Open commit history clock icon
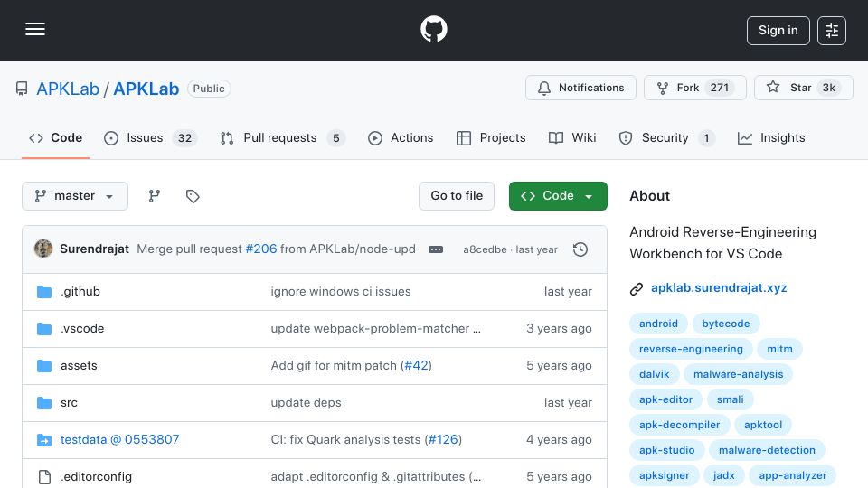868x488 pixels. click(580, 249)
